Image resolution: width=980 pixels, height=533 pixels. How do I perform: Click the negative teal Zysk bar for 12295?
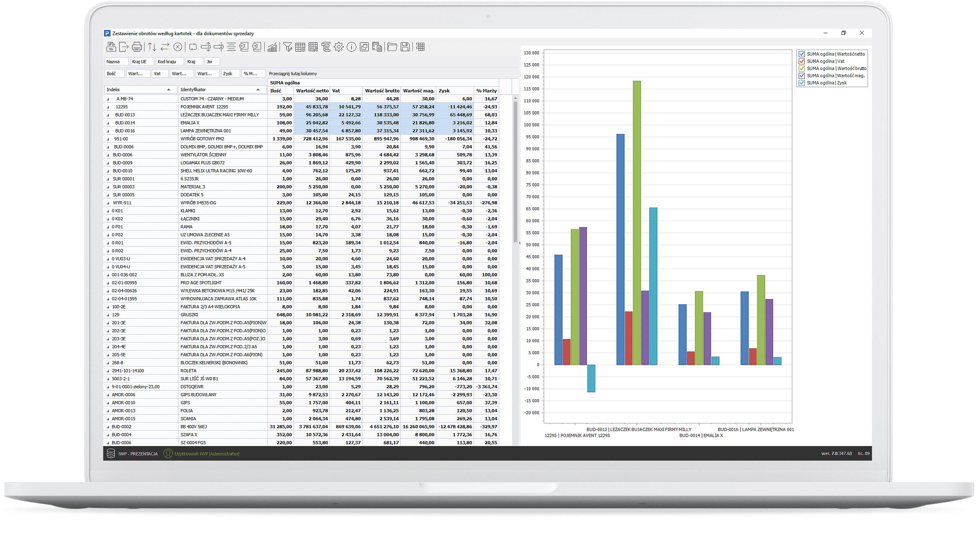(591, 378)
